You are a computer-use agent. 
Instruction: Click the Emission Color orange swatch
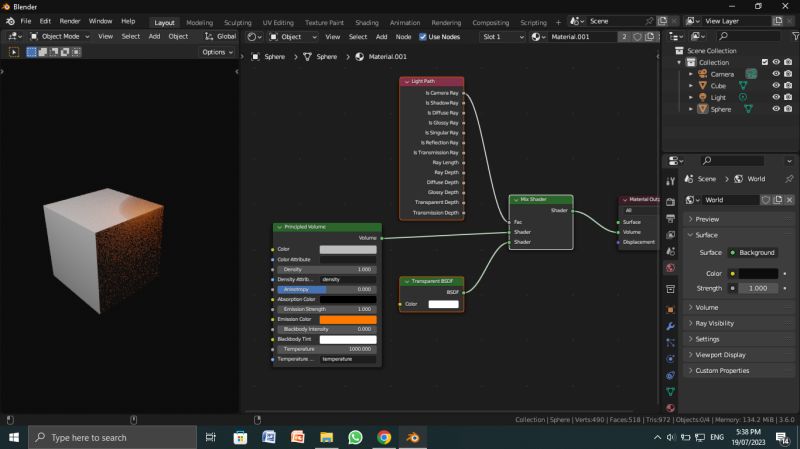click(348, 319)
